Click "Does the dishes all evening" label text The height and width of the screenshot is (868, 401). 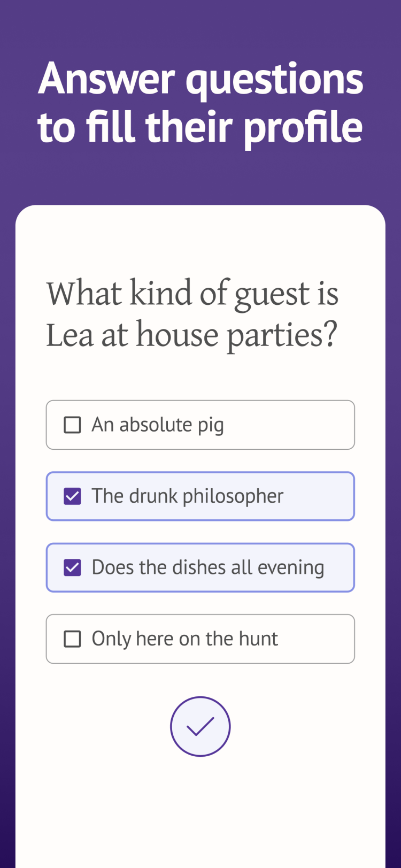[207, 567]
